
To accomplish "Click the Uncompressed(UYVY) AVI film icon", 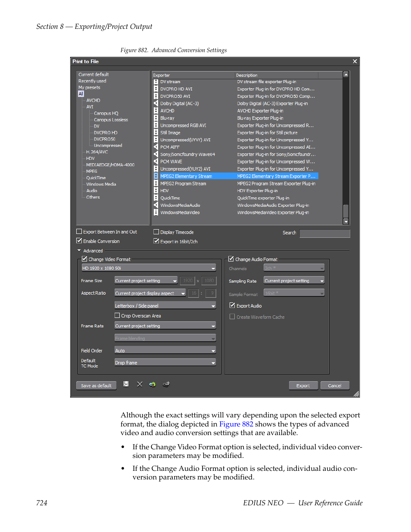I will 156,140.
